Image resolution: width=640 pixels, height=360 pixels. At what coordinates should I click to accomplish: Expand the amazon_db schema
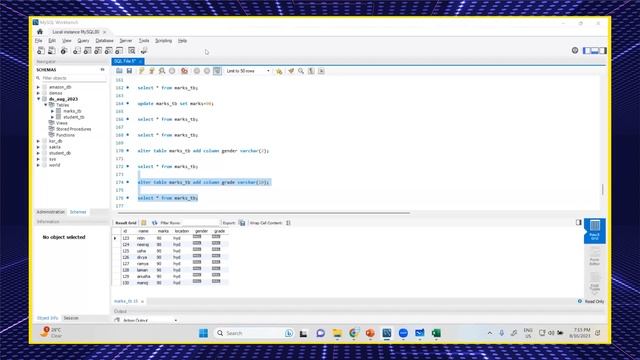pos(38,87)
